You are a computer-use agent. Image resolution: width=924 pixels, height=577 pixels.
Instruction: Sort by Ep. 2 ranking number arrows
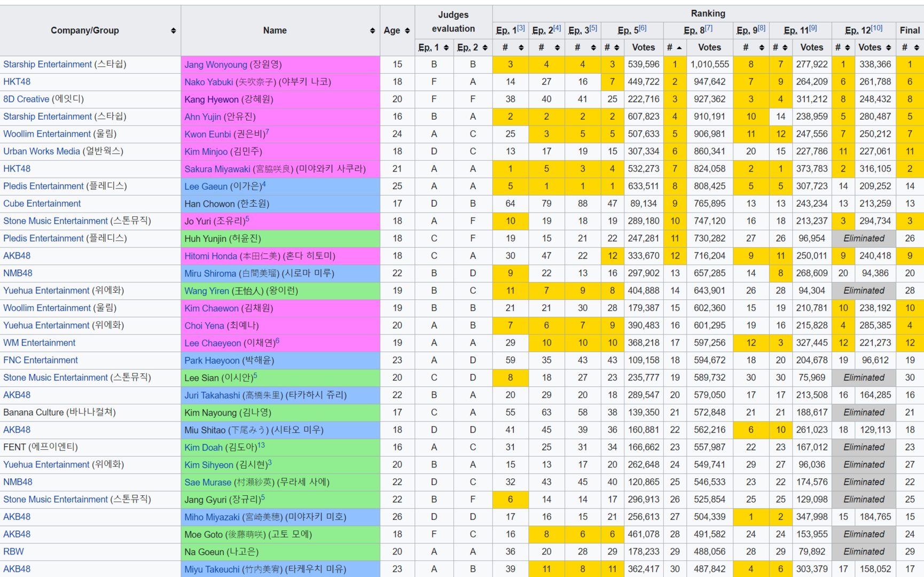click(557, 48)
